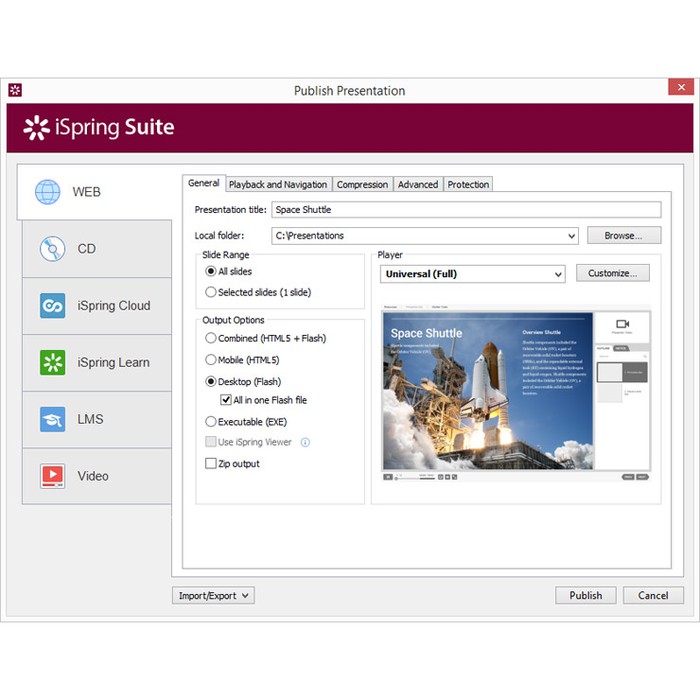
Task: Choose Combined (HTML5 + Flash) output
Action: (210, 338)
